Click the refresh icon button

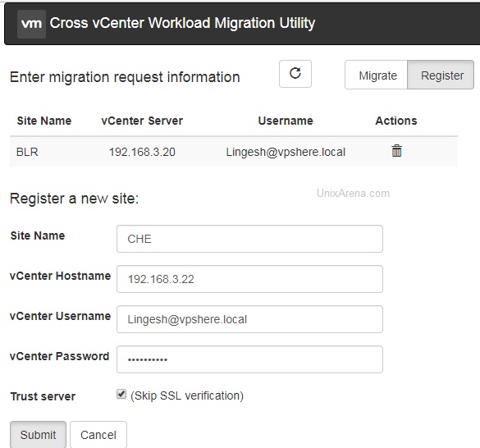coord(295,74)
